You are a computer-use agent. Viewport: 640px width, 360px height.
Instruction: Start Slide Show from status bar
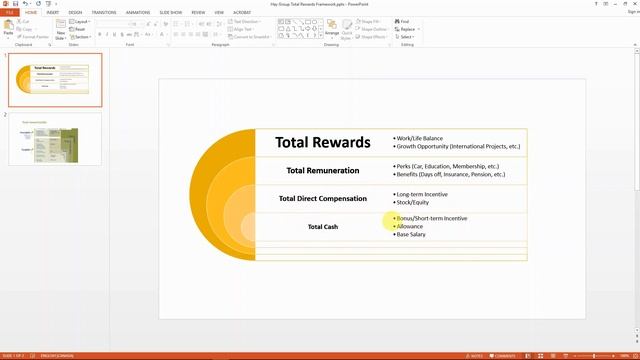point(566,356)
